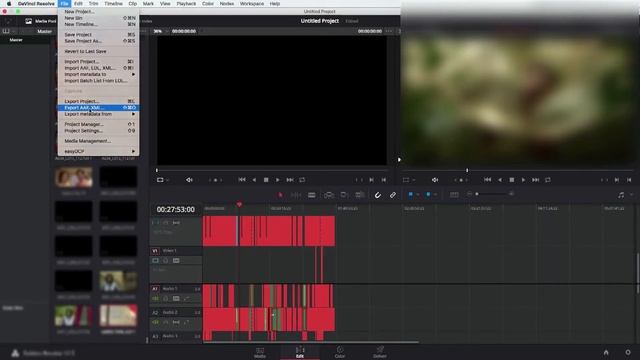Expand the easyDCP submenu
Screen dimensions: 640x360
(98, 151)
